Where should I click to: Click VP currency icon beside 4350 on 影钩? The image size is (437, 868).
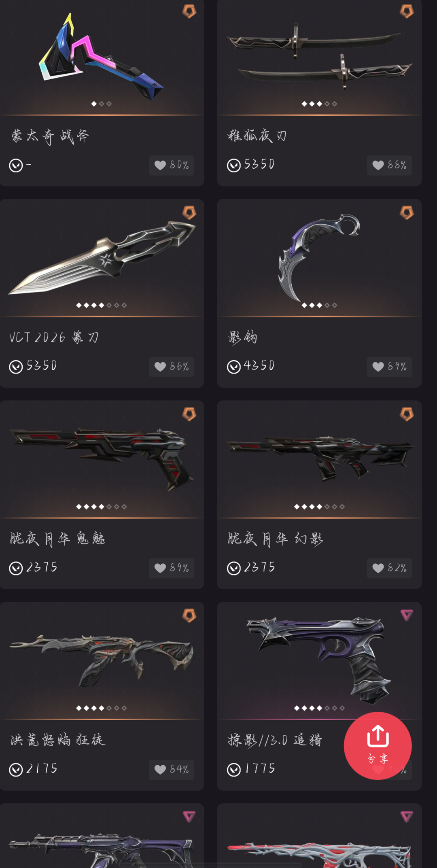point(234,367)
